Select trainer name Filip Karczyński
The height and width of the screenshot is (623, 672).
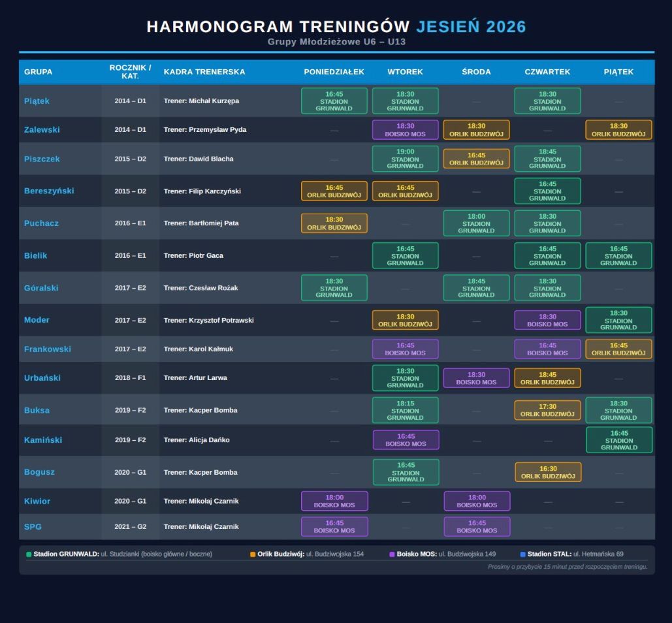coord(215,191)
